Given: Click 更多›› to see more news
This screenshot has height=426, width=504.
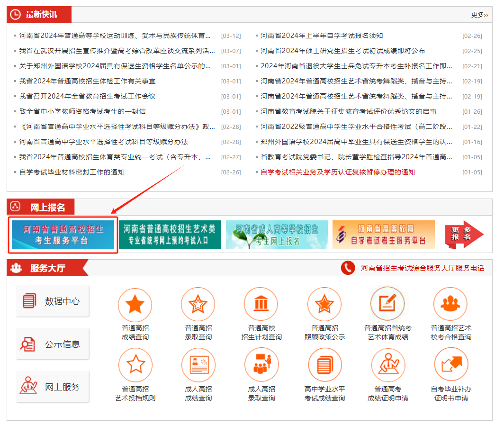Looking at the screenshot, I should point(479,15).
